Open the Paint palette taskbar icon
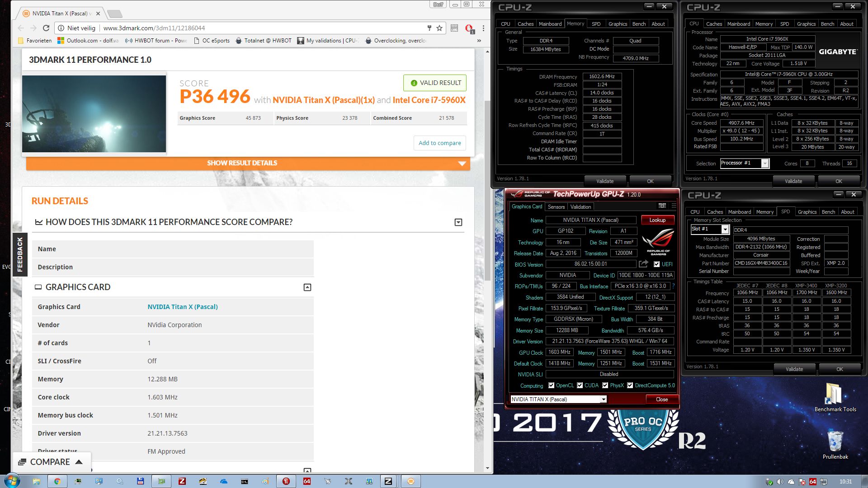868x488 pixels. coord(265,481)
